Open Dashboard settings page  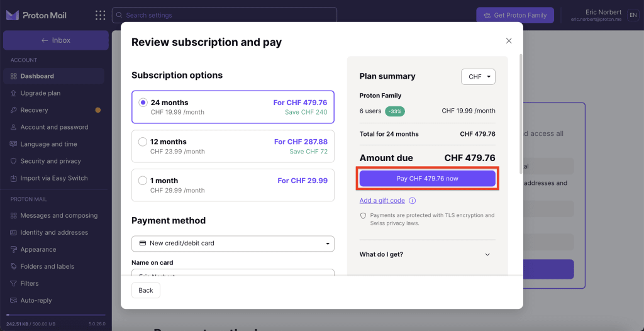(x=54, y=76)
